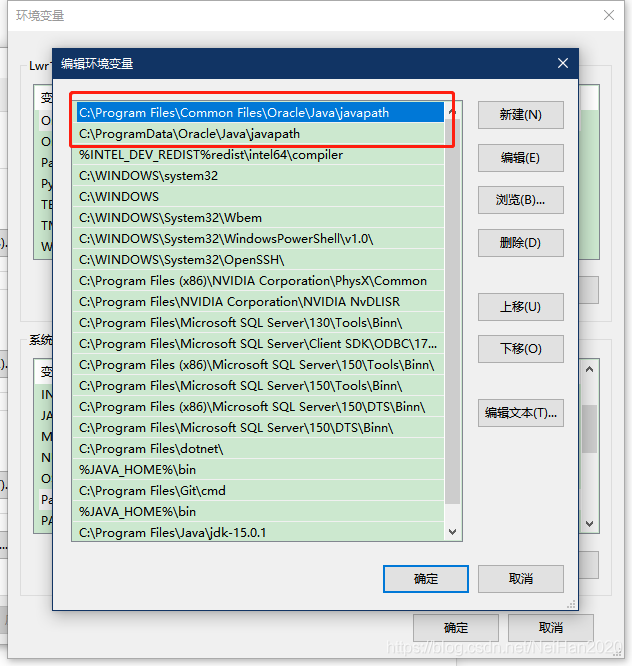Viewport: 632px width, 666px height.
Task: Close the outer 环境变量 window
Action: point(609,15)
